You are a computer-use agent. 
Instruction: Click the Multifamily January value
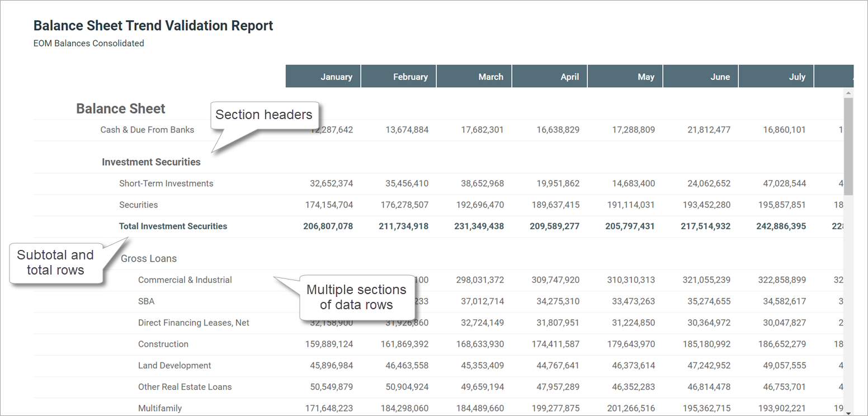click(x=329, y=409)
